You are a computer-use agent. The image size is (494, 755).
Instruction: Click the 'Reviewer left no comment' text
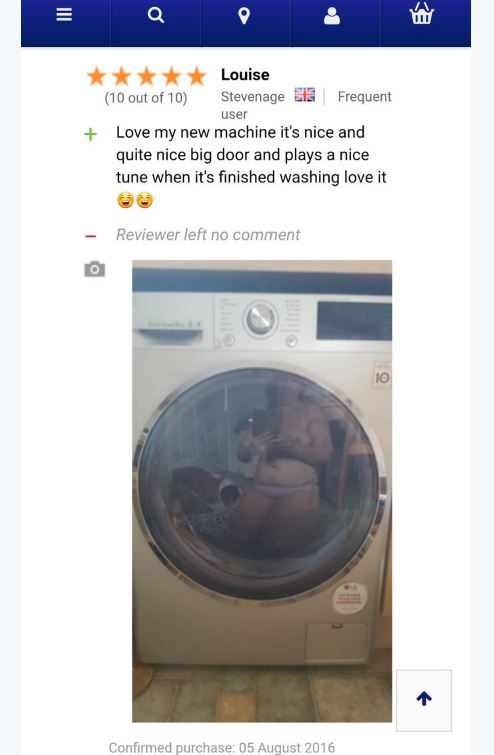(208, 234)
